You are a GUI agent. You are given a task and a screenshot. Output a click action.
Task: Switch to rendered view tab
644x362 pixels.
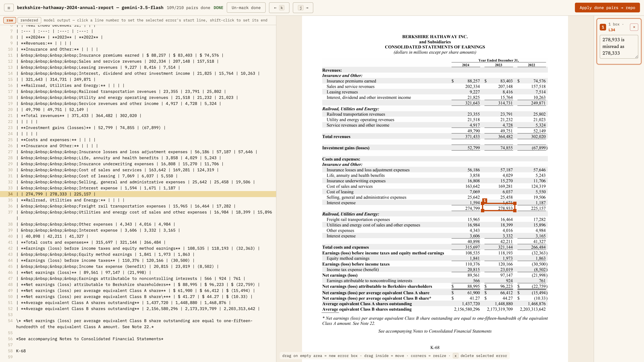click(x=29, y=20)
